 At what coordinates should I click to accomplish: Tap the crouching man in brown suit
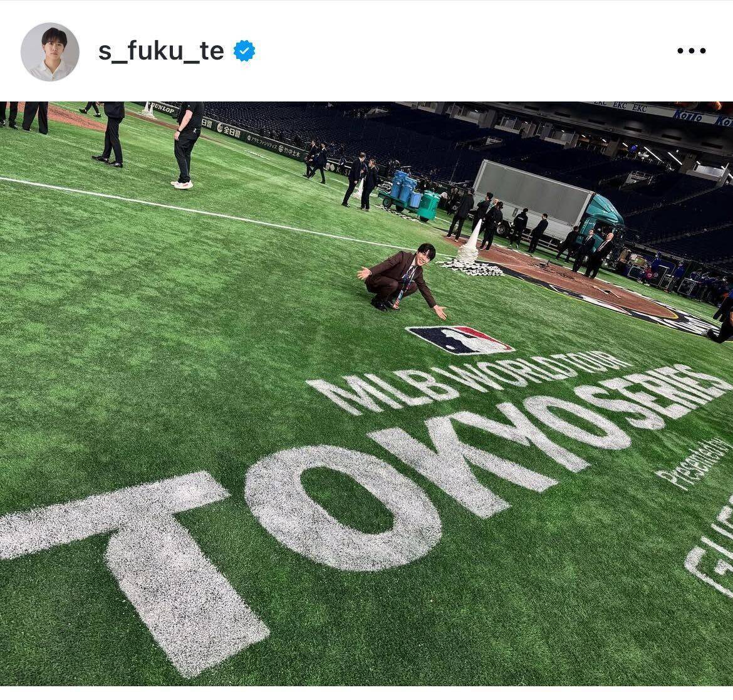402,278
